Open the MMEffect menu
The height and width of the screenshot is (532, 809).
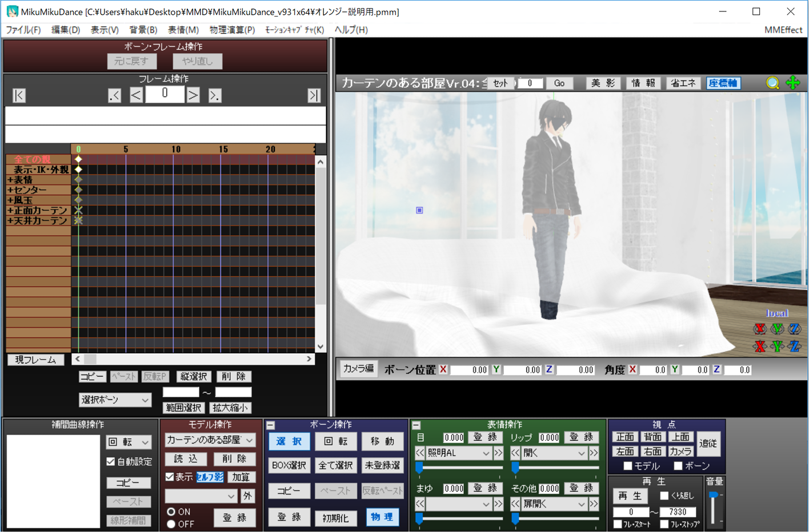783,30
